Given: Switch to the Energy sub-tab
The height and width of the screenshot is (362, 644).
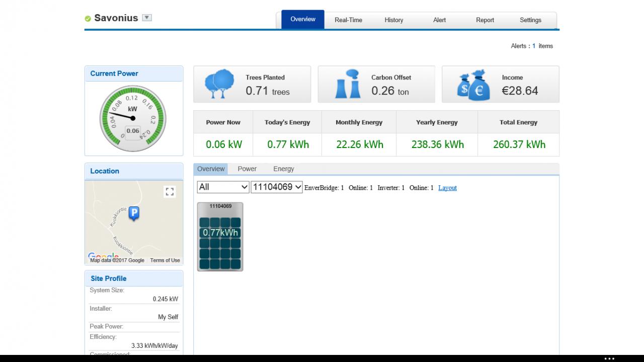Looking at the screenshot, I should 284,169.
